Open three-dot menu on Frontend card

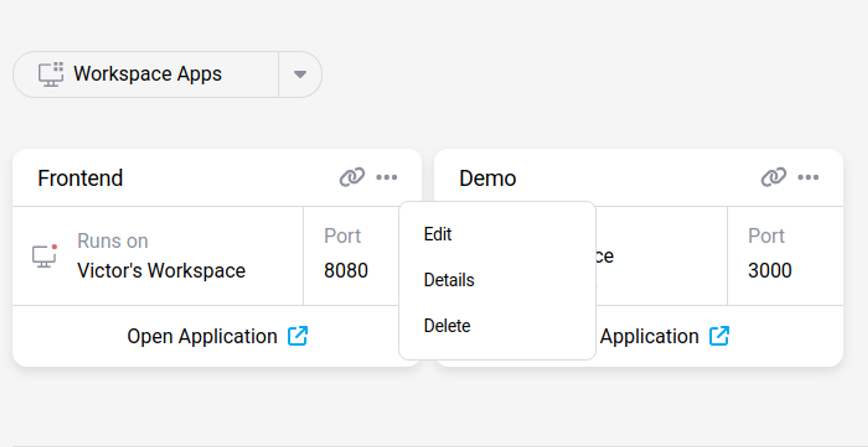(387, 177)
